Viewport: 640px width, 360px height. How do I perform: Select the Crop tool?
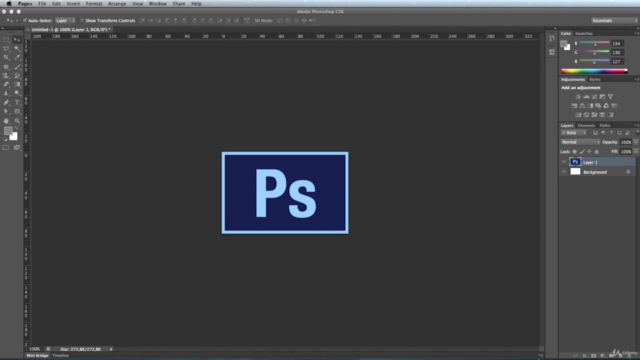click(6, 58)
